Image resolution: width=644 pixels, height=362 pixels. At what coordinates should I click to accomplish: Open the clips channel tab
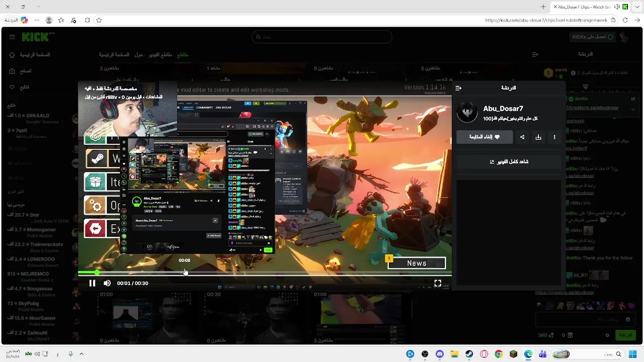click(x=183, y=55)
